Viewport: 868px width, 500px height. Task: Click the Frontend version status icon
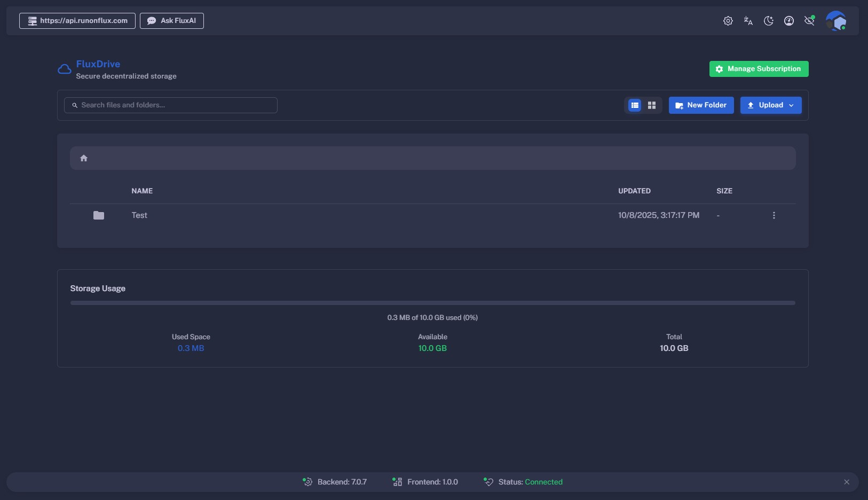tap(397, 482)
